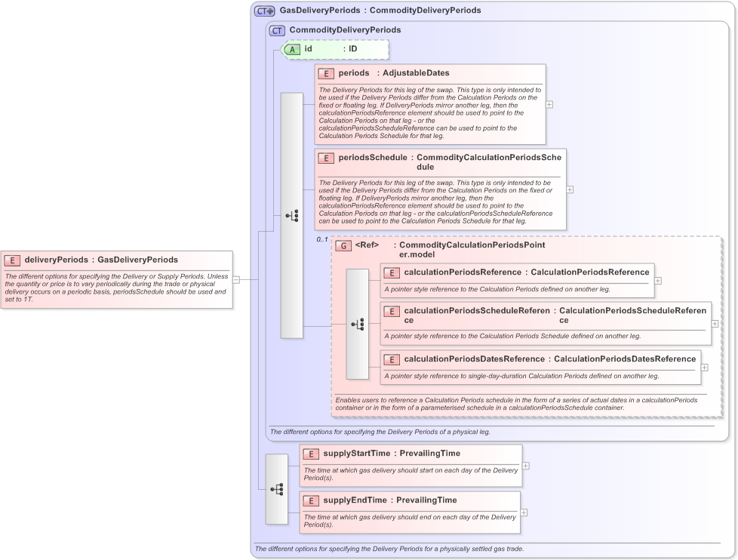Click the E icon of periodsSchedule element
The height and width of the screenshot is (560, 738).
[x=326, y=158]
